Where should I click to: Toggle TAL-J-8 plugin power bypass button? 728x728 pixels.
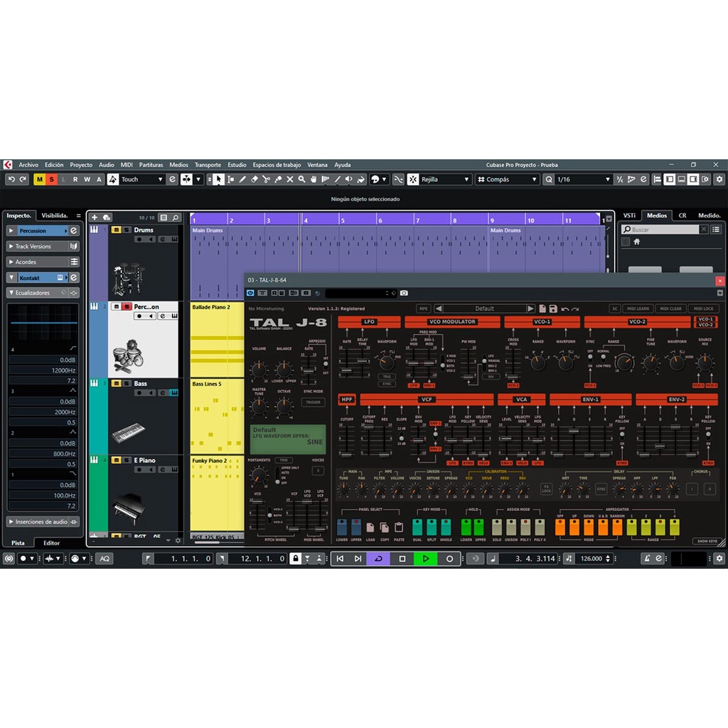pos(251,293)
